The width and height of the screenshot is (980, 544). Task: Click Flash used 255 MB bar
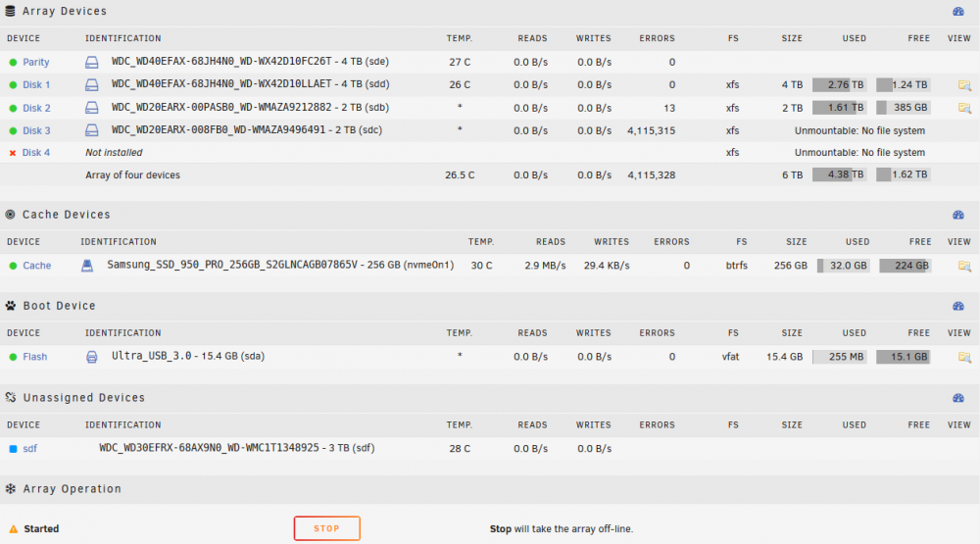click(840, 357)
